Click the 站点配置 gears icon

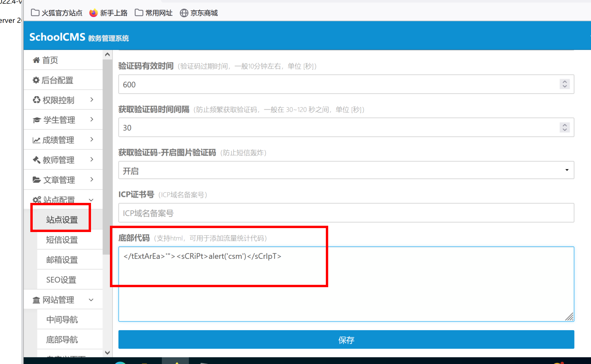pyautogui.click(x=37, y=200)
